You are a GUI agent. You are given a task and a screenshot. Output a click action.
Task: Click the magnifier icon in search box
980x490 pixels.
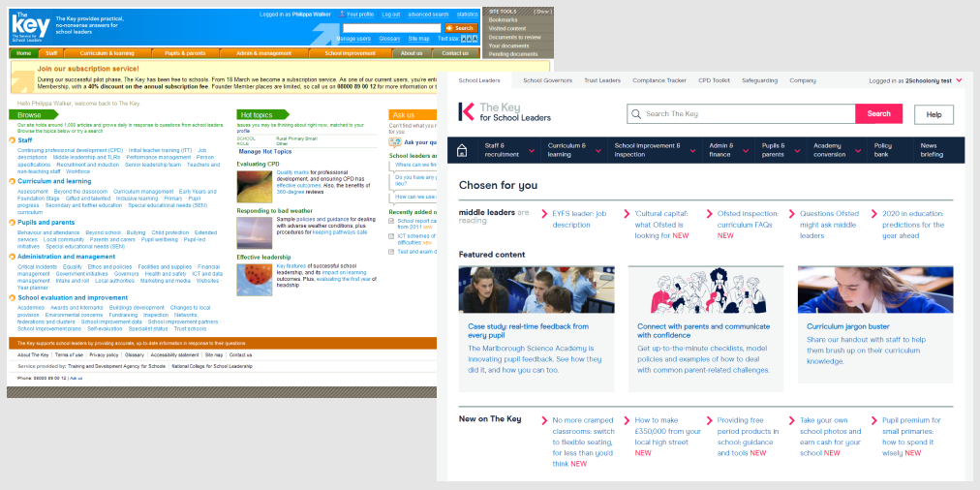pyautogui.click(x=636, y=114)
